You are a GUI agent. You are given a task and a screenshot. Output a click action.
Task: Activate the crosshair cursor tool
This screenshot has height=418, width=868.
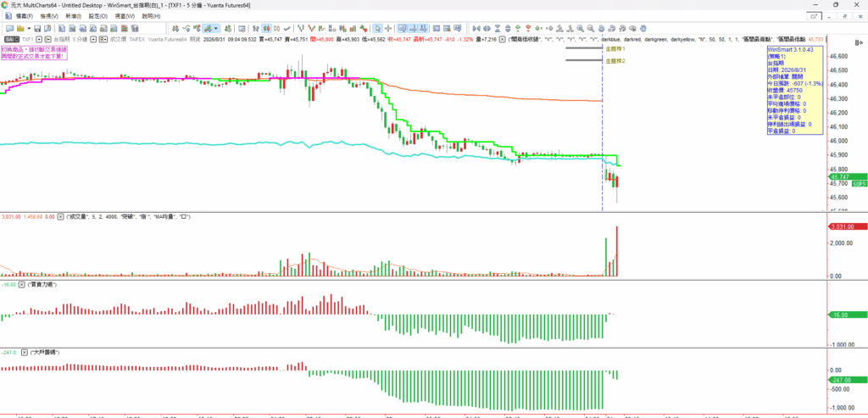click(388, 28)
